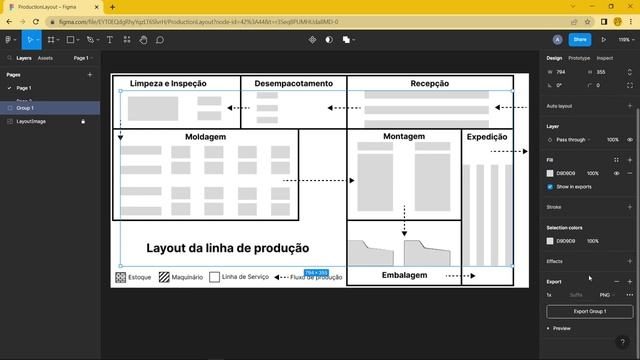Select the Text tool
Screen dimensions: 640x360
(110, 40)
